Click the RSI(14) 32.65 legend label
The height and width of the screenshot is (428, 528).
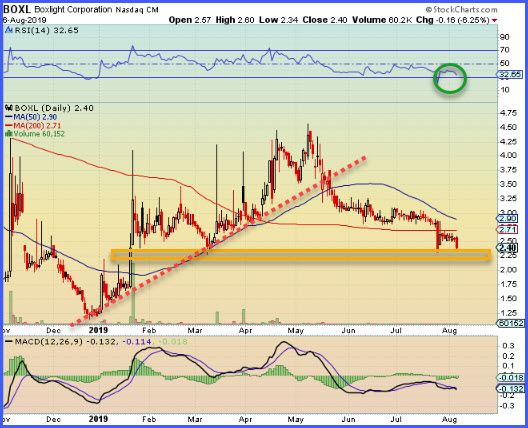click(46, 30)
